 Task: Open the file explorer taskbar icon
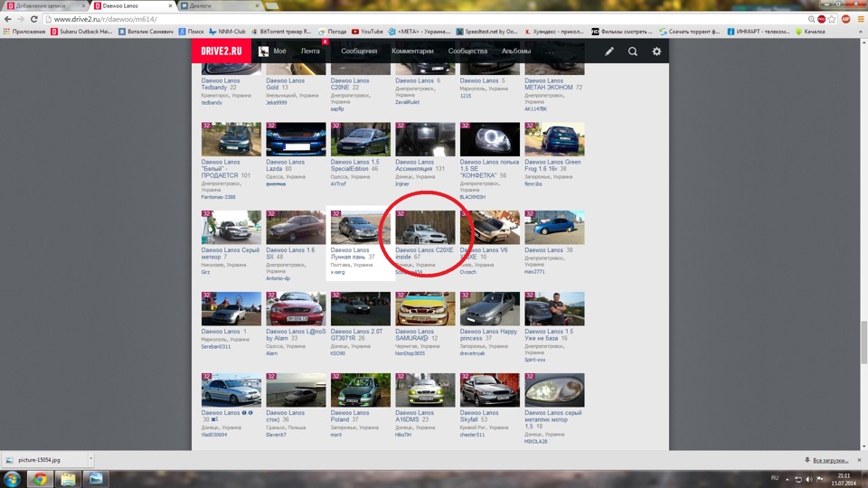point(68,479)
